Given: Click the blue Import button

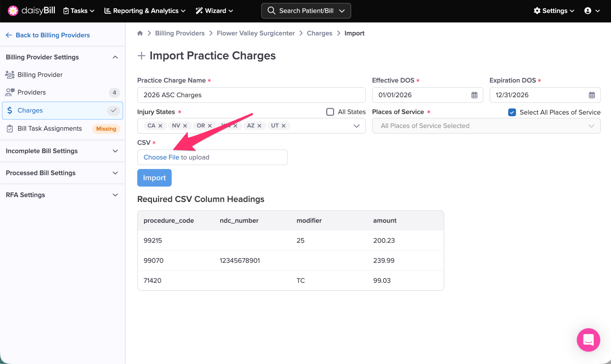Looking at the screenshot, I should coord(154,178).
